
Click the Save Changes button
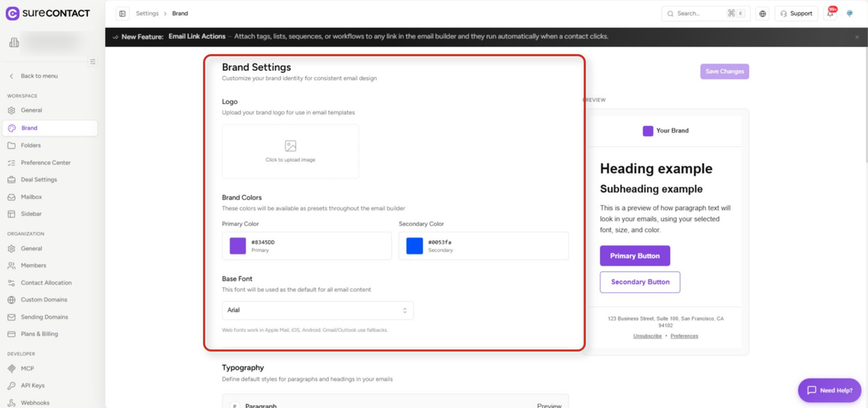click(724, 72)
